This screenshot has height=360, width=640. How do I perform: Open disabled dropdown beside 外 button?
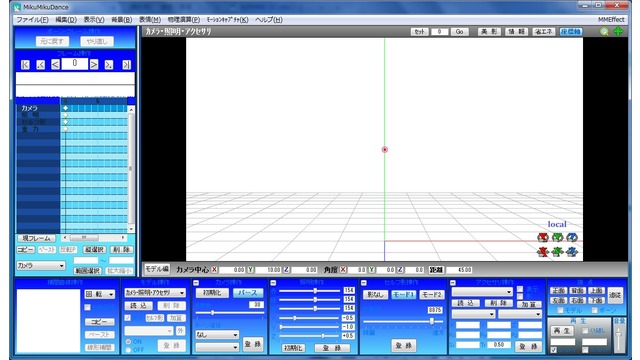pos(149,331)
